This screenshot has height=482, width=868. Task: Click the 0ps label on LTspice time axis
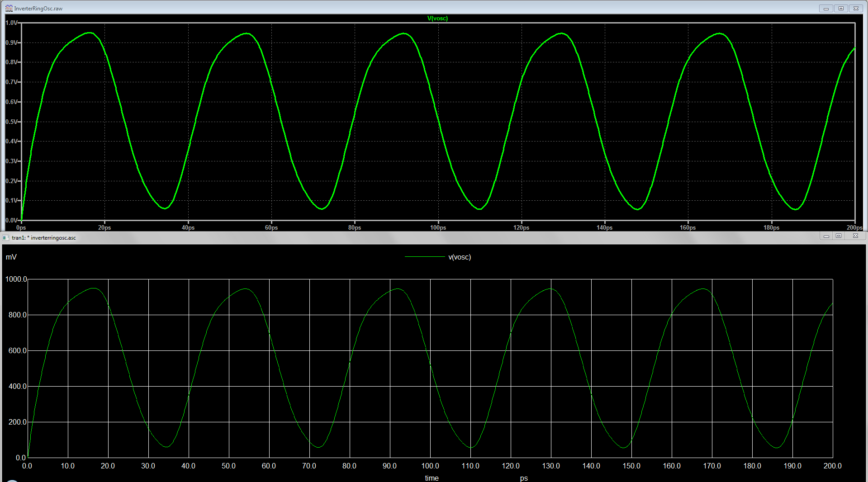pyautogui.click(x=21, y=227)
